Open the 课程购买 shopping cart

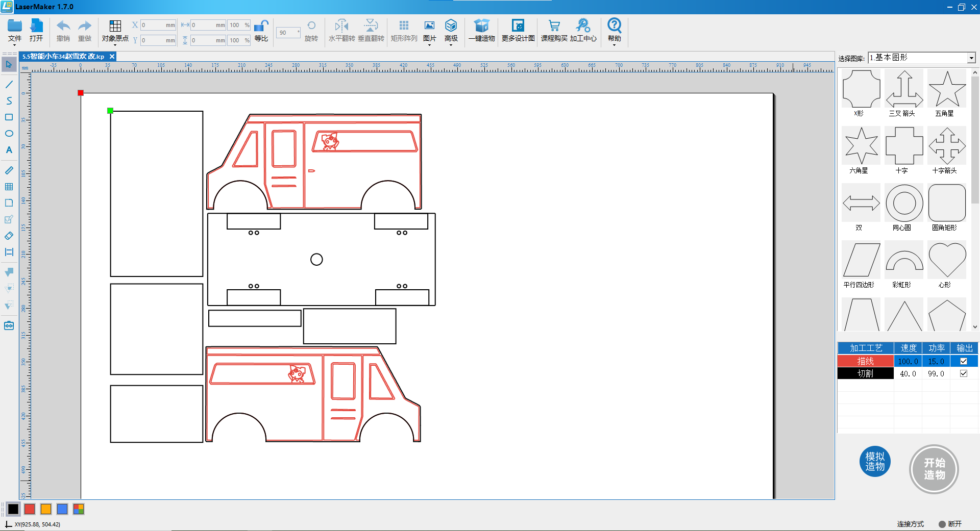coord(554,31)
